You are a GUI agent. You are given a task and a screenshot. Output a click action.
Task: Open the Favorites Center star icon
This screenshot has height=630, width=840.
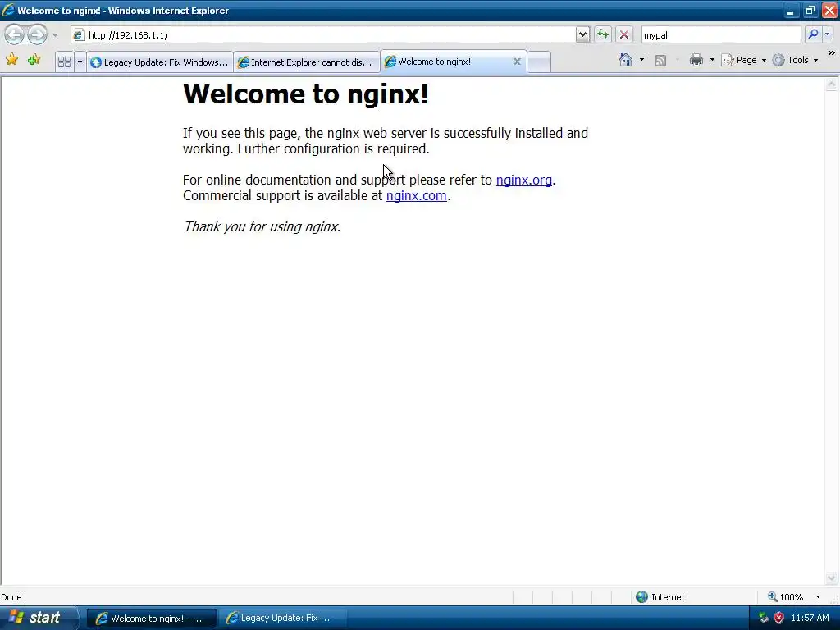pos(11,60)
